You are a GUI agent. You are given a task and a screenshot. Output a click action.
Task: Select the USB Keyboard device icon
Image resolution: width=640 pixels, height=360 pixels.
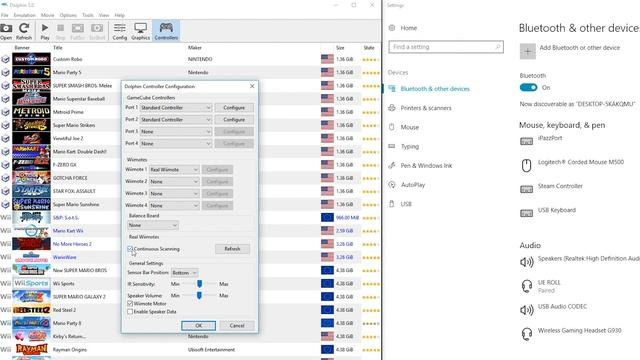tap(527, 213)
